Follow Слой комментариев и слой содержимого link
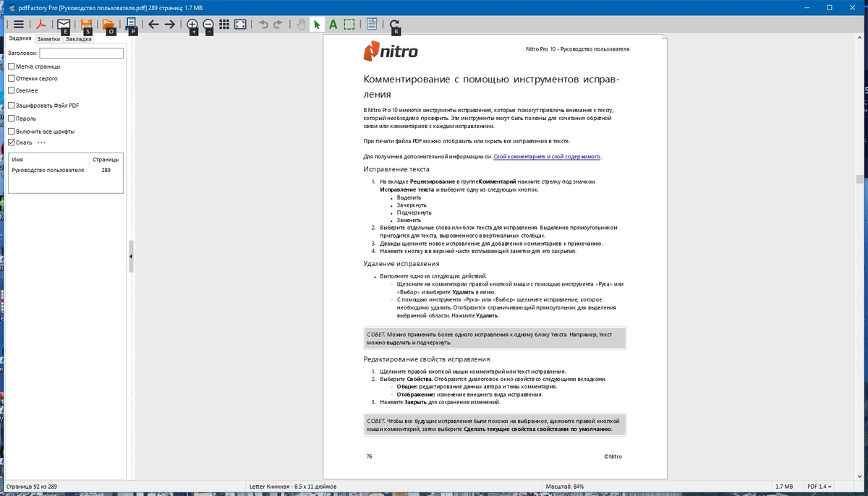868x496 pixels. [x=547, y=156]
